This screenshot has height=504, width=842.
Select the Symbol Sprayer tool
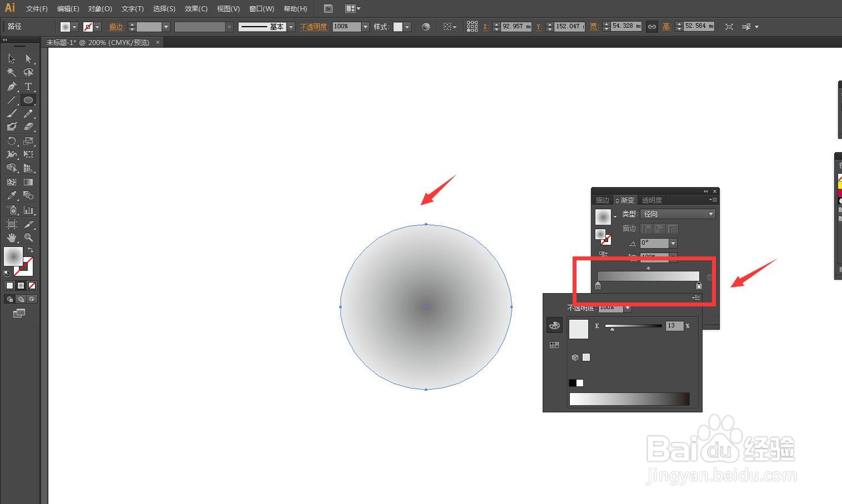(12, 210)
